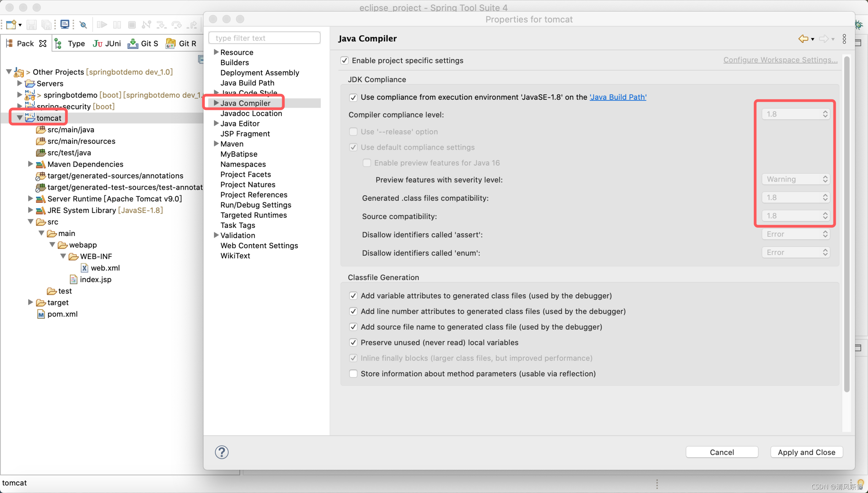Open Generated .class files compatibility dropdown
The width and height of the screenshot is (868, 493).
coord(796,197)
